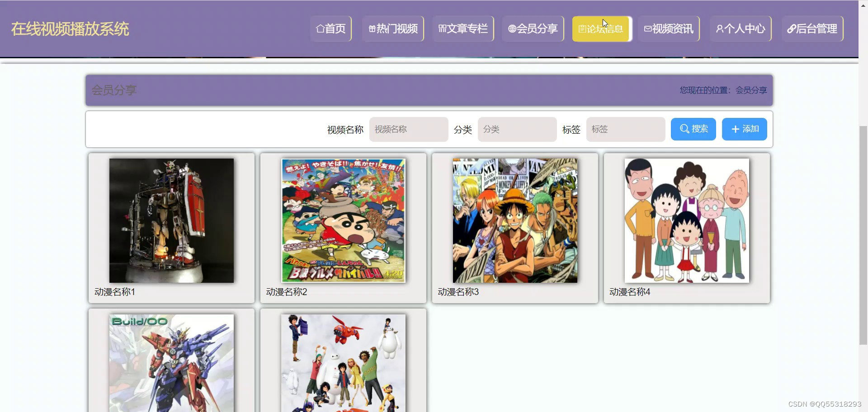Click the link icon beside 后台管理
868x412 pixels.
click(792, 29)
